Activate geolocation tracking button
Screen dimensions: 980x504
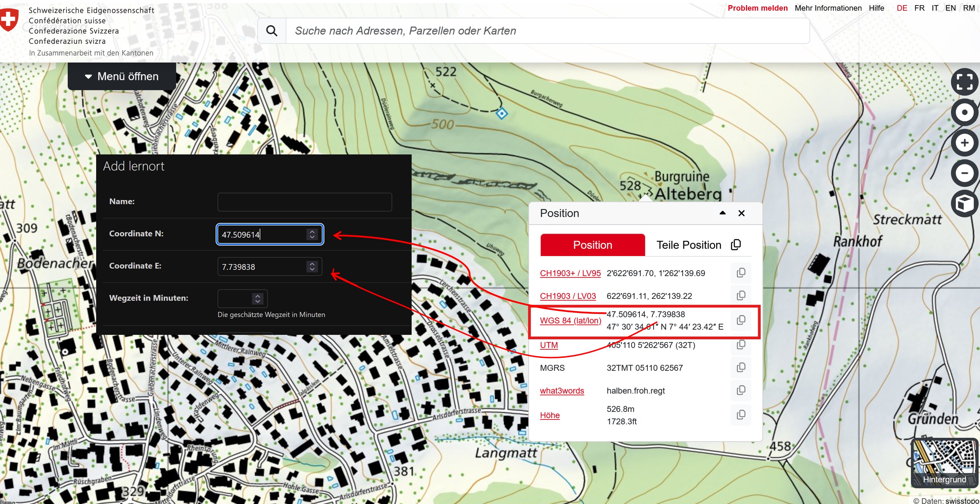964,113
